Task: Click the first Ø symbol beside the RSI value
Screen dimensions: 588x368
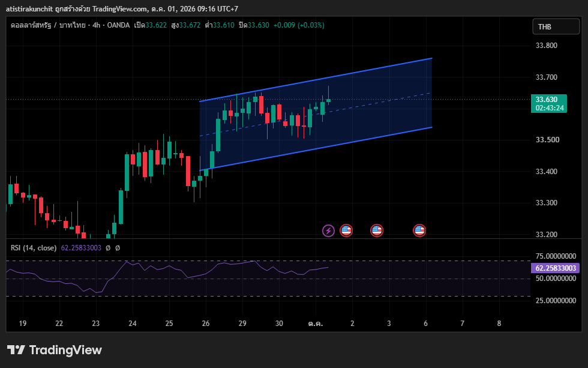Action: 108,248
